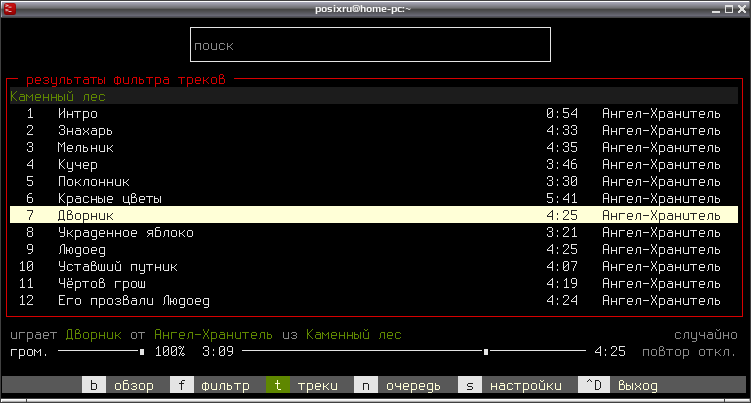Select track 2 Знахарь
751x403 pixels.
[x=374, y=130]
